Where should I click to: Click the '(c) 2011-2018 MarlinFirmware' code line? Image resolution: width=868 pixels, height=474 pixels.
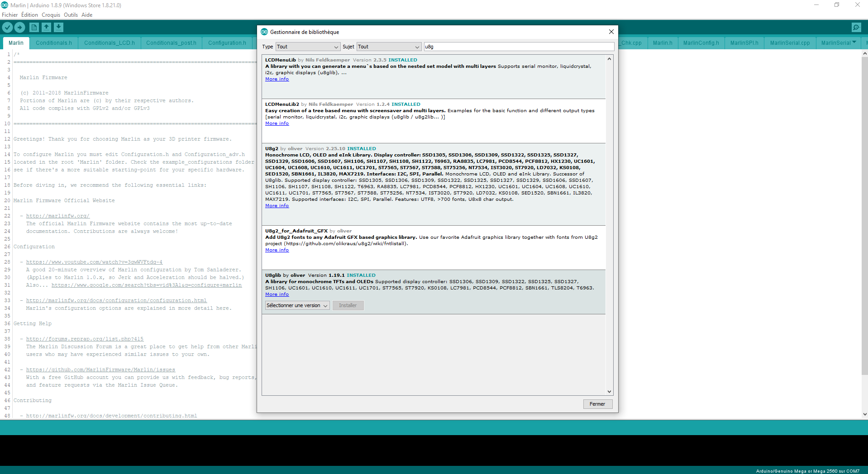coord(64,93)
